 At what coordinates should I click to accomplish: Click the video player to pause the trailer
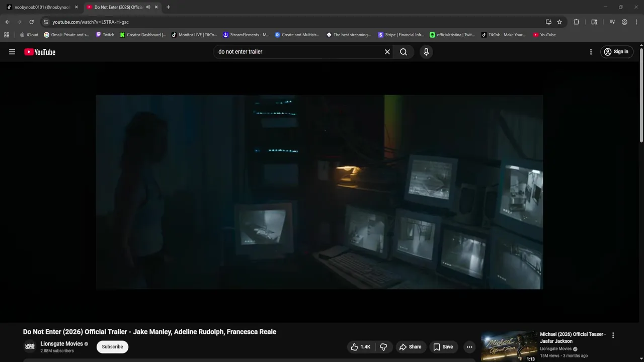coord(319,192)
